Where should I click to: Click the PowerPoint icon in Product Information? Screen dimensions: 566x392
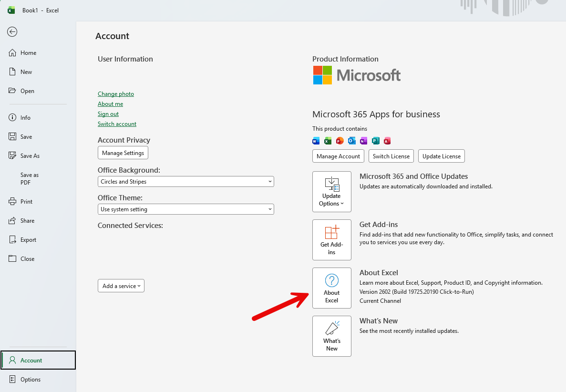(x=340, y=141)
